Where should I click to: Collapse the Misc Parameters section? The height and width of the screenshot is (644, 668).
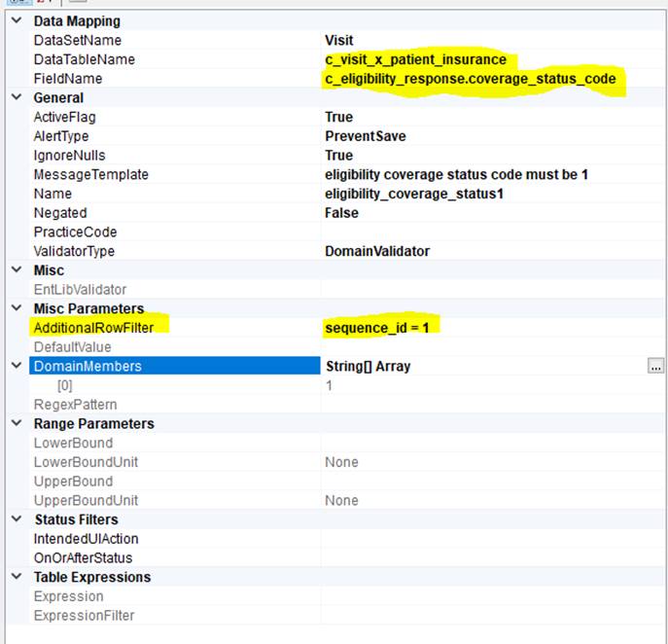point(15,308)
